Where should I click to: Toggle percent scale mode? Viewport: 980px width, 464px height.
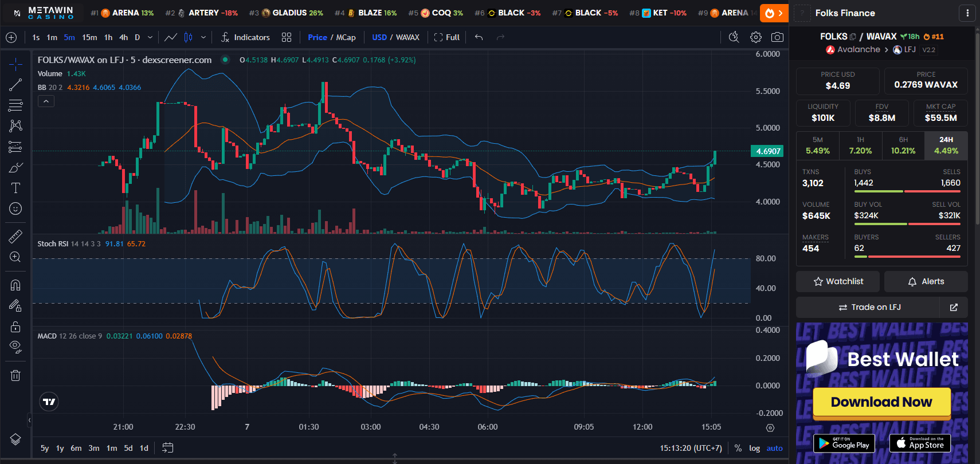pyautogui.click(x=738, y=448)
